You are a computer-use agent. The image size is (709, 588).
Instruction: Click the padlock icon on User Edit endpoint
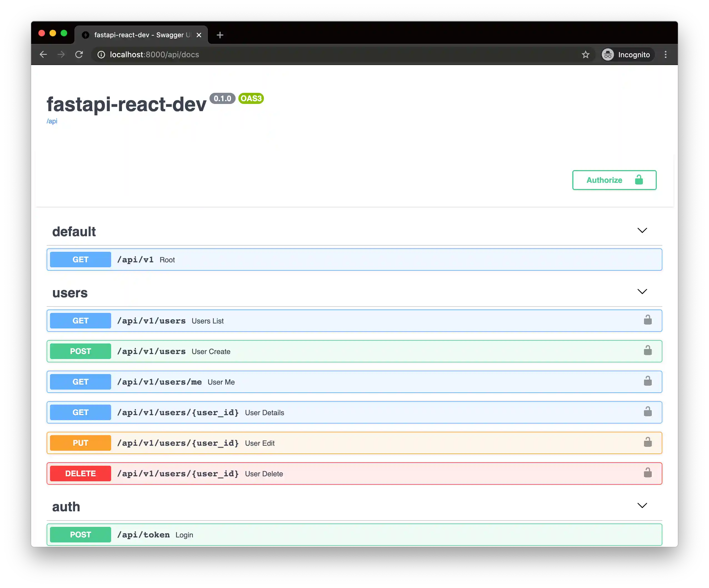click(648, 443)
